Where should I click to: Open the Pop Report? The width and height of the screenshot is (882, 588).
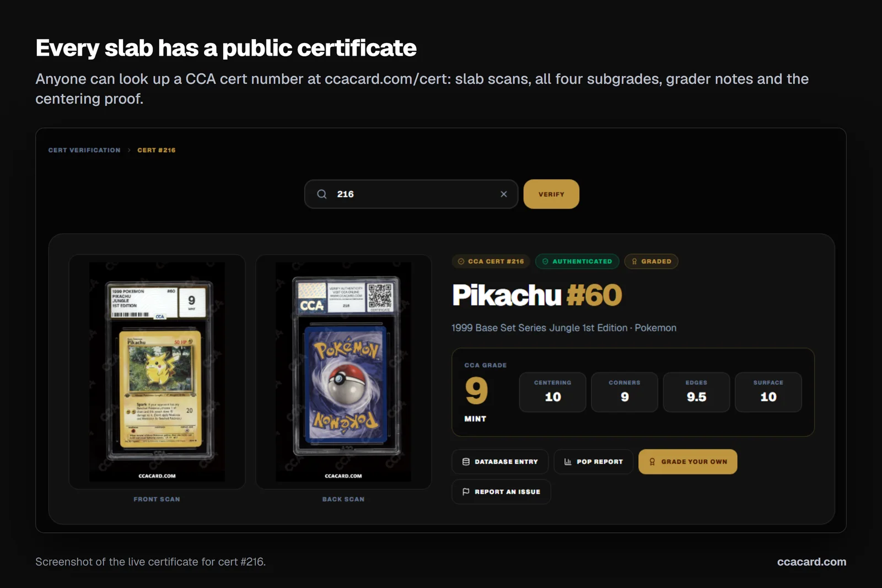(593, 462)
